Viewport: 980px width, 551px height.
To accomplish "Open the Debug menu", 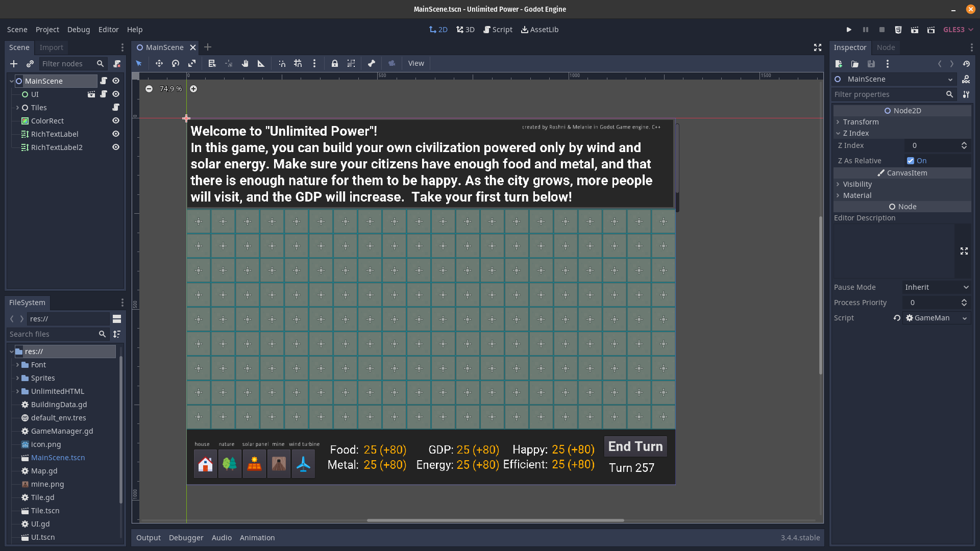I will pos(79,30).
